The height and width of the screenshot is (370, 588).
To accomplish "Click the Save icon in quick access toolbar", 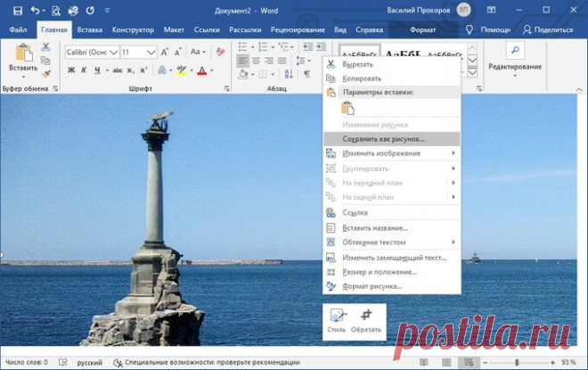I will click(17, 11).
